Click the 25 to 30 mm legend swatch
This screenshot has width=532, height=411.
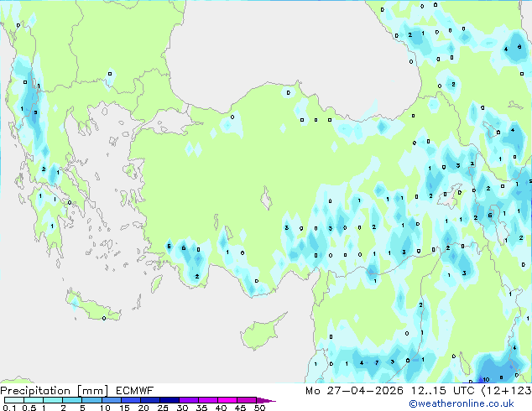click(x=170, y=400)
